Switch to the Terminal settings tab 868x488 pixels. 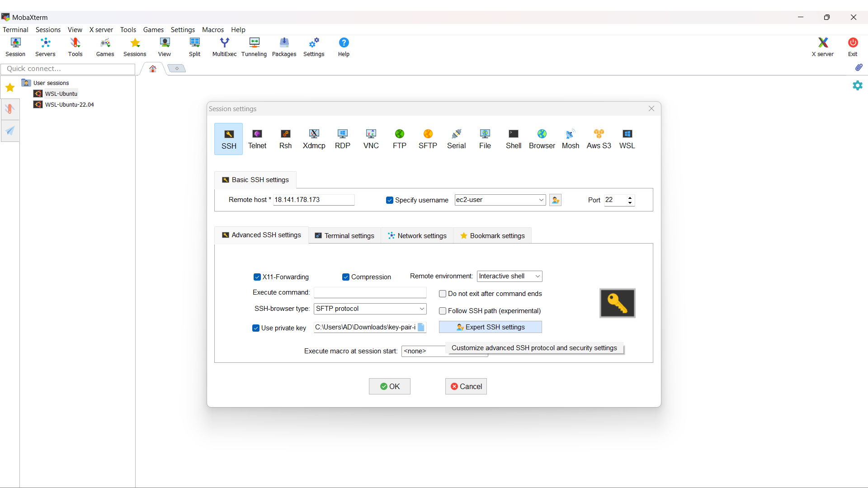click(344, 236)
